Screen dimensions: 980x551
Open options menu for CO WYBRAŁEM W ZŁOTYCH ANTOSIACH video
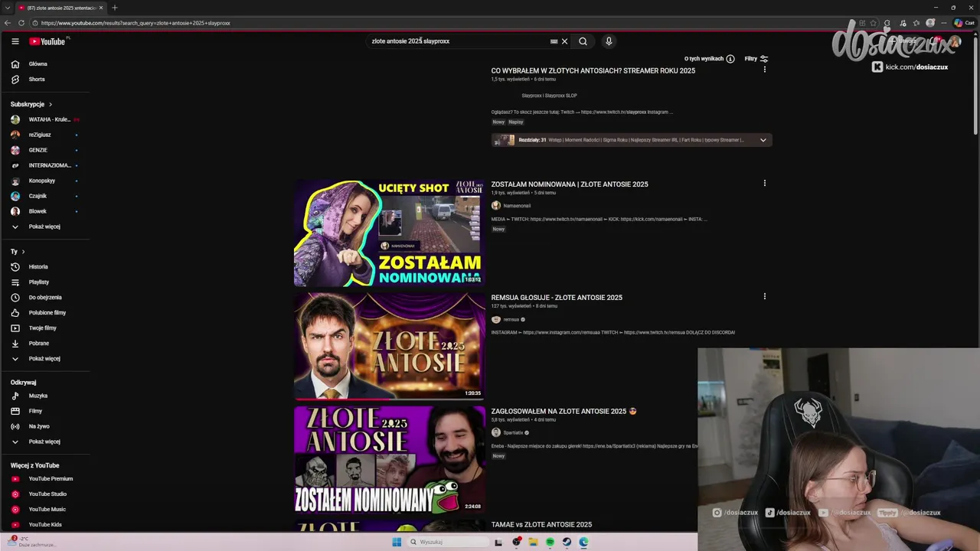(x=764, y=70)
